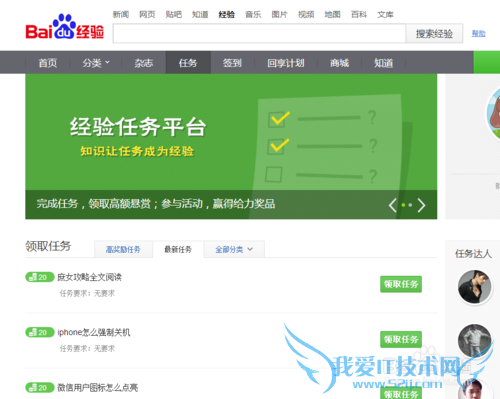
Task: Open the 回享计划 navigation item
Action: 286,63
